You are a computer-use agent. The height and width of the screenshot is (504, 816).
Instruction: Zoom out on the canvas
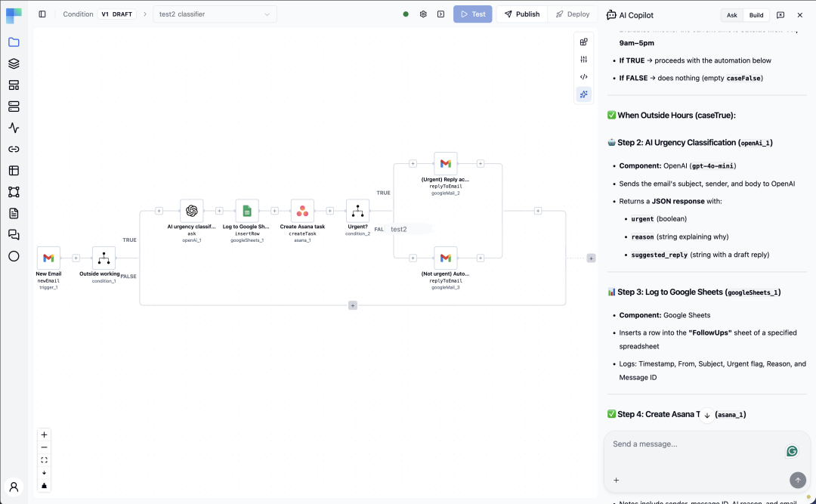click(45, 447)
